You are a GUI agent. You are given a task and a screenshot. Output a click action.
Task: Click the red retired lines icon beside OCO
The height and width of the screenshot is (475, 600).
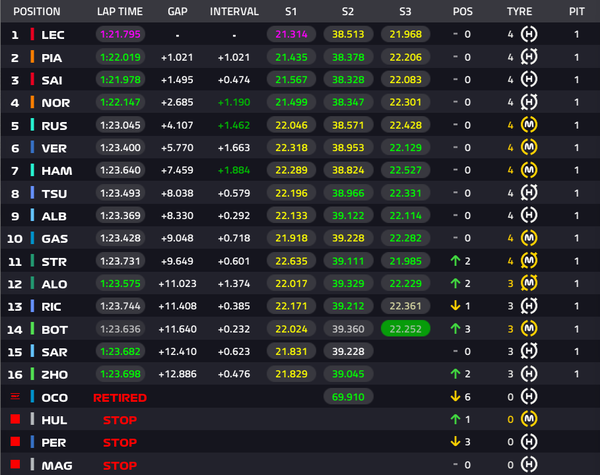tap(15, 396)
